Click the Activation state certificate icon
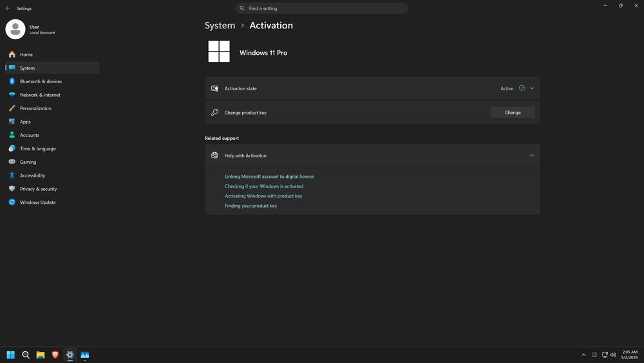Screen dimensions: 644x363 (214, 88)
